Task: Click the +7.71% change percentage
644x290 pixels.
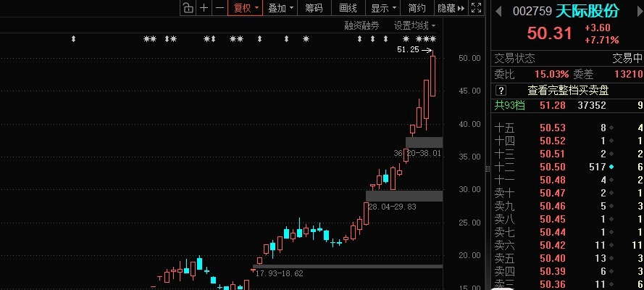Action: point(602,40)
